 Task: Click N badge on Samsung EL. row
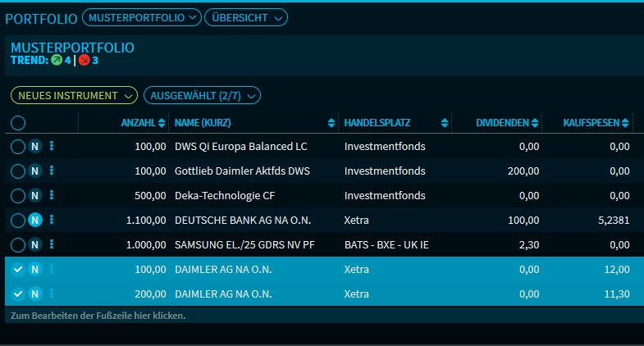tap(35, 244)
